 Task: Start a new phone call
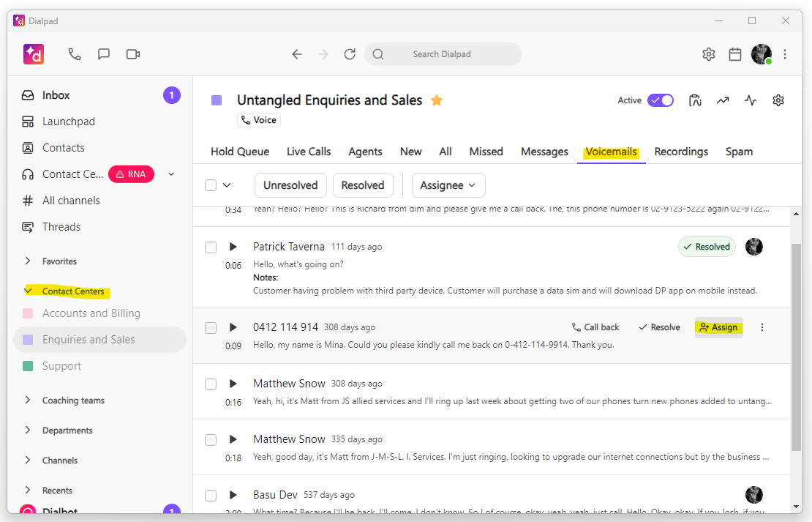pyautogui.click(x=75, y=54)
